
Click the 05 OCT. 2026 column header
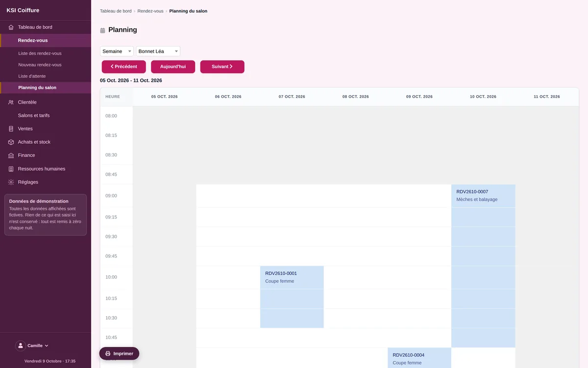(165, 97)
